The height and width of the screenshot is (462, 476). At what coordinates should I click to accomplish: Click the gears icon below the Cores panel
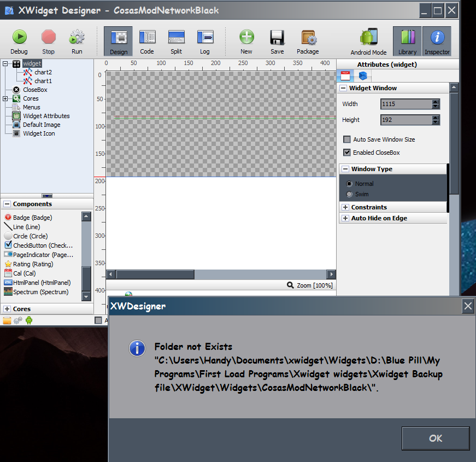click(x=18, y=320)
